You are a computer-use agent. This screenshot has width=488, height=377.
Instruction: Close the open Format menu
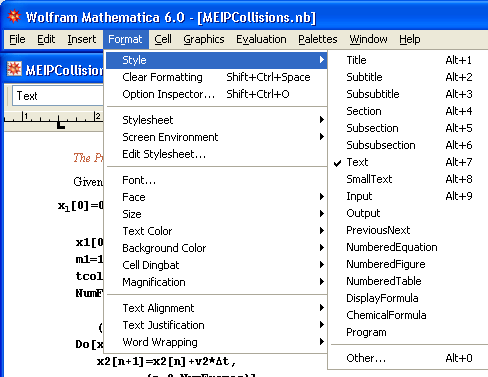coord(125,39)
